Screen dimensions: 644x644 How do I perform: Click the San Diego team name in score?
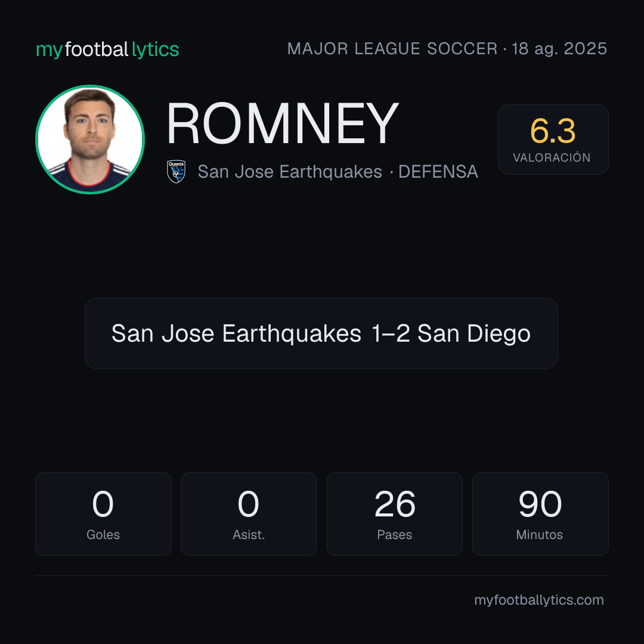pos(474,333)
